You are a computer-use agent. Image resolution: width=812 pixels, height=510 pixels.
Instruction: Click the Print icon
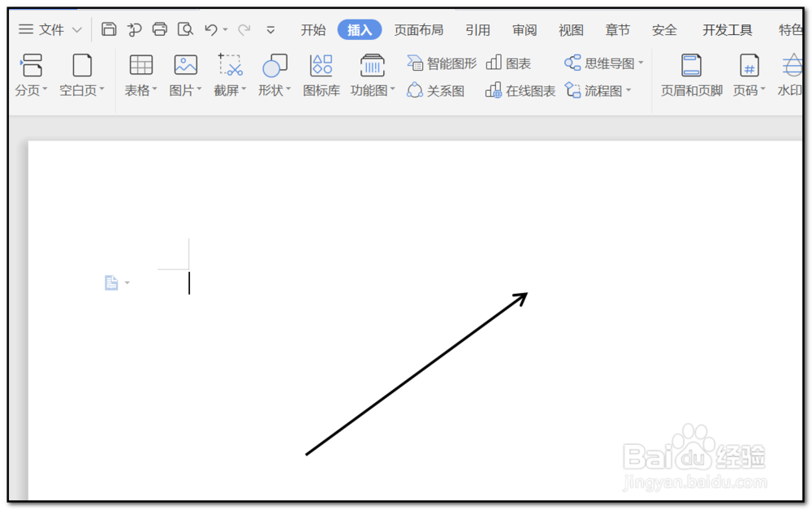point(159,29)
